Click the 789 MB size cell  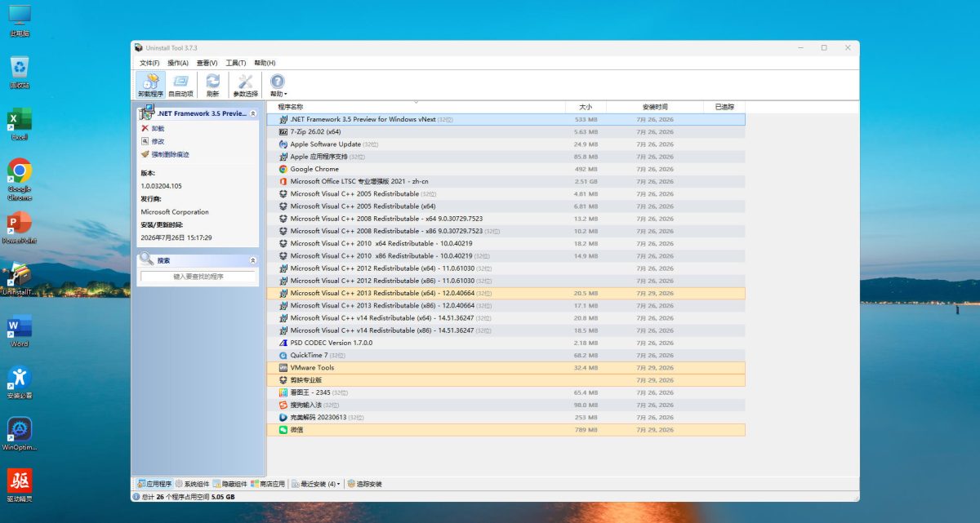pos(586,429)
